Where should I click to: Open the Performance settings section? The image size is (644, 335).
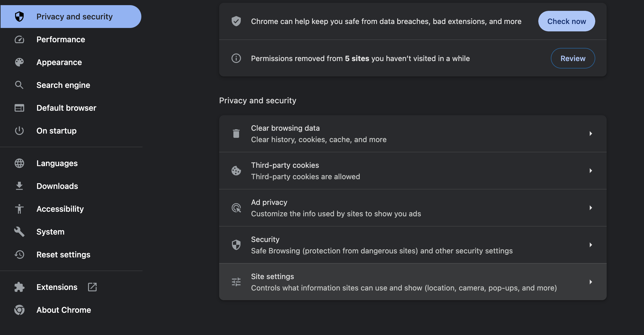(71, 39)
